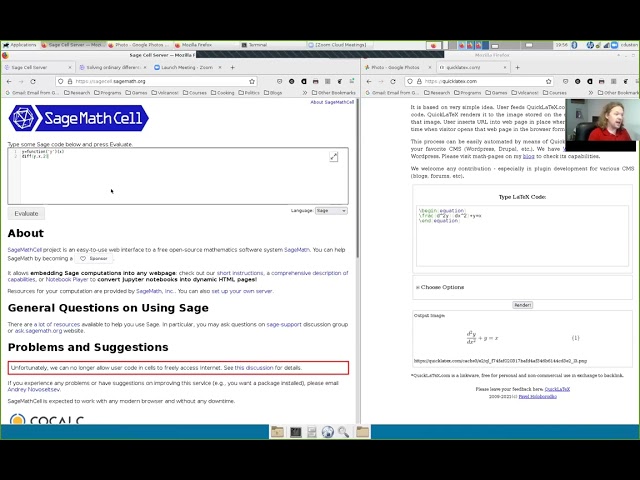
Task: Click the Andrey Novoseltsev email link
Action: point(34,389)
